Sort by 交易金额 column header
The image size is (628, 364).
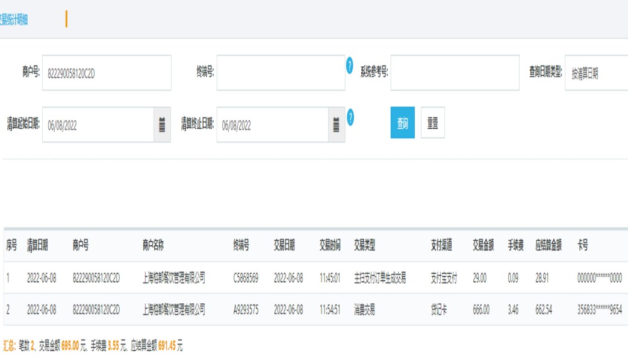point(483,245)
